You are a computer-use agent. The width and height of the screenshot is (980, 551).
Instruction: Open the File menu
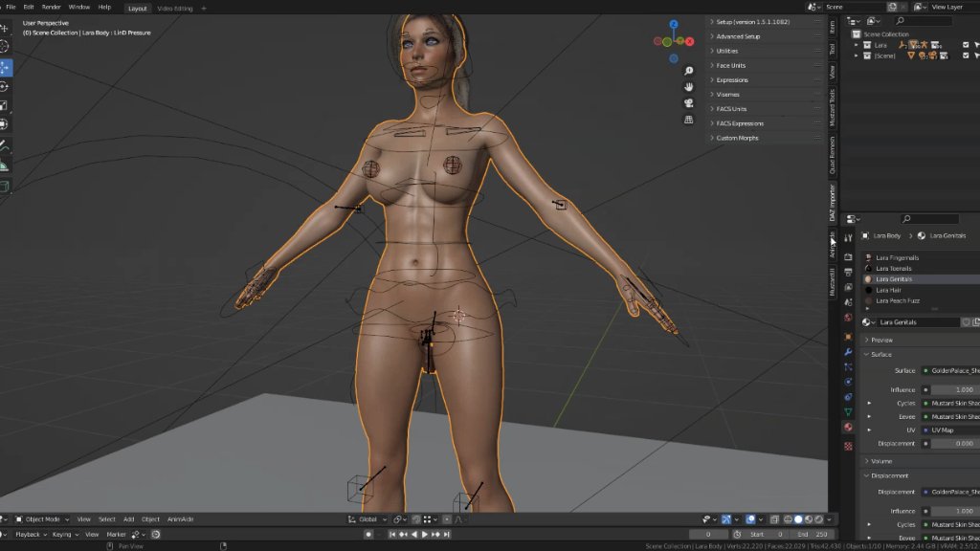click(11, 7)
